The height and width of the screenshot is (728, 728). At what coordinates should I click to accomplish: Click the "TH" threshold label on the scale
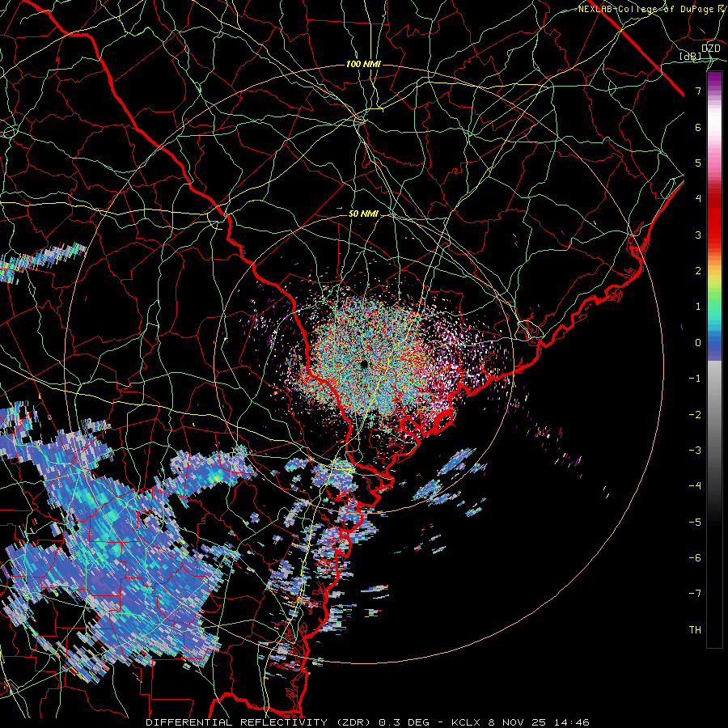[x=695, y=630]
